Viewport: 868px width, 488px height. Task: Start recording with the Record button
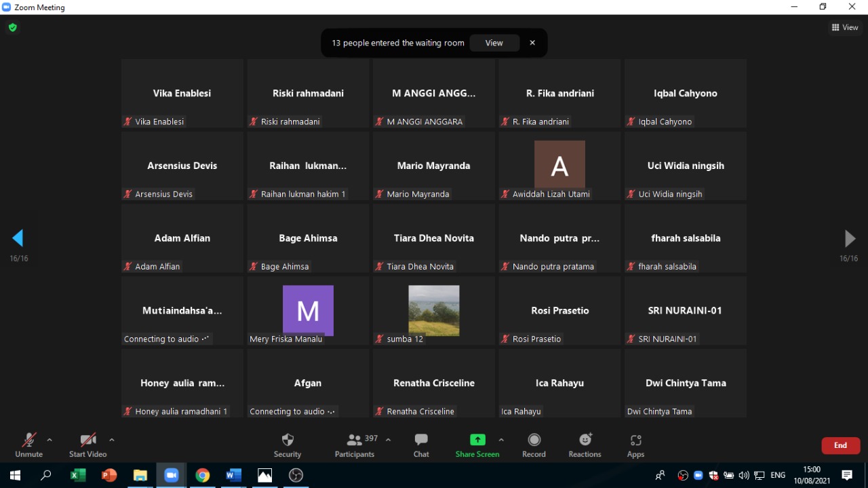click(534, 445)
